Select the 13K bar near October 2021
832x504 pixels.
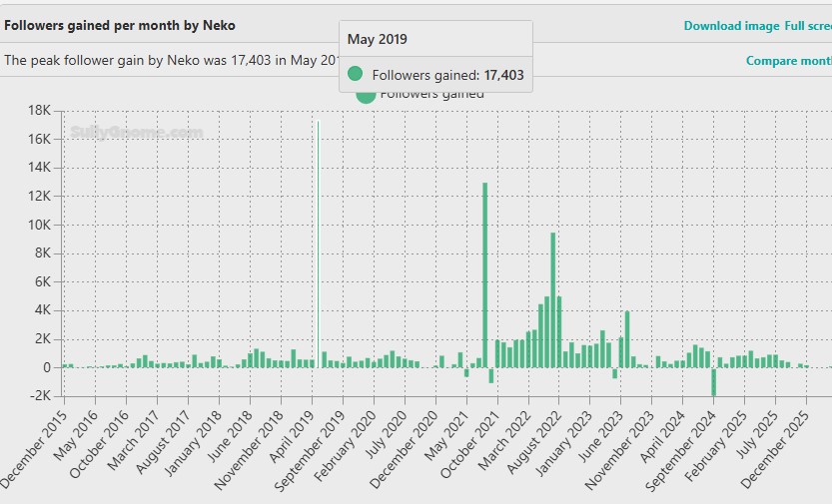(485, 275)
